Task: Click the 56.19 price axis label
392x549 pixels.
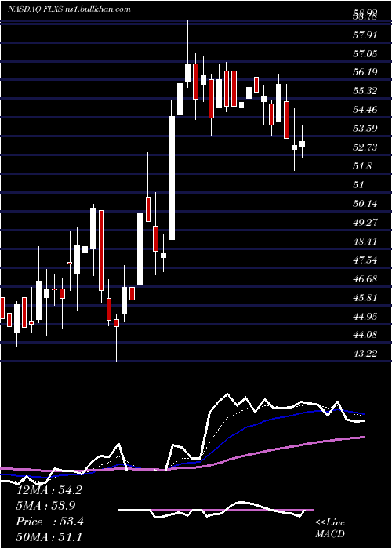Action: (x=365, y=72)
